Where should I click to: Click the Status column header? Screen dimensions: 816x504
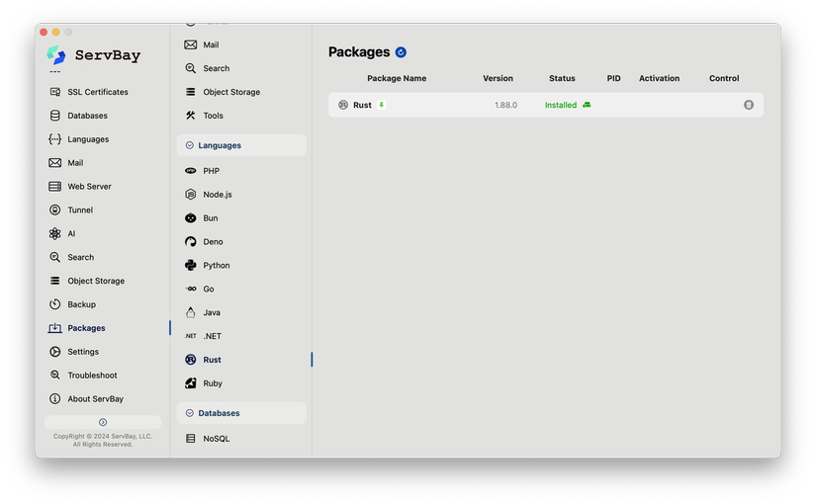562,78
